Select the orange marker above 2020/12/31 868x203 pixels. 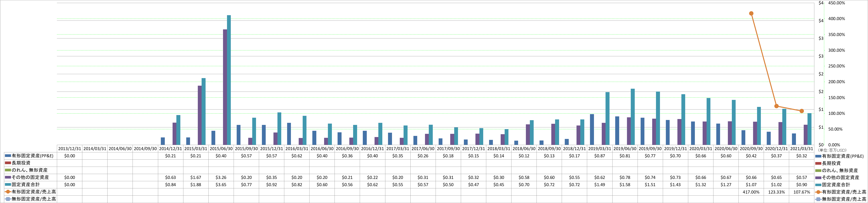pyautogui.click(x=776, y=106)
